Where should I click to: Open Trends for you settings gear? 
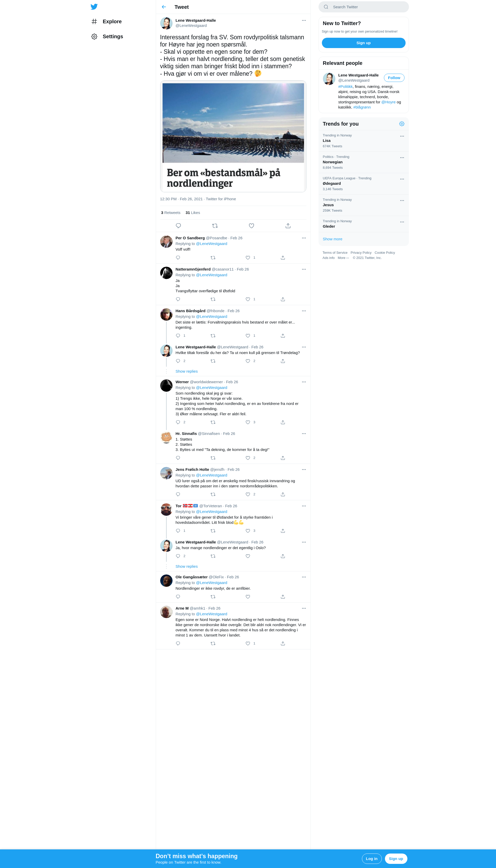[x=402, y=124]
